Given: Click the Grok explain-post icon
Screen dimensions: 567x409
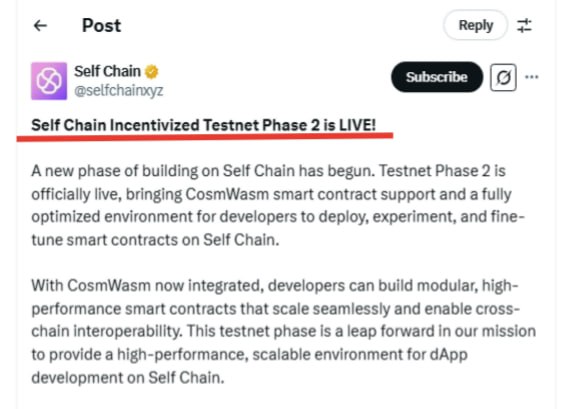Looking at the screenshot, I should coord(503,77).
